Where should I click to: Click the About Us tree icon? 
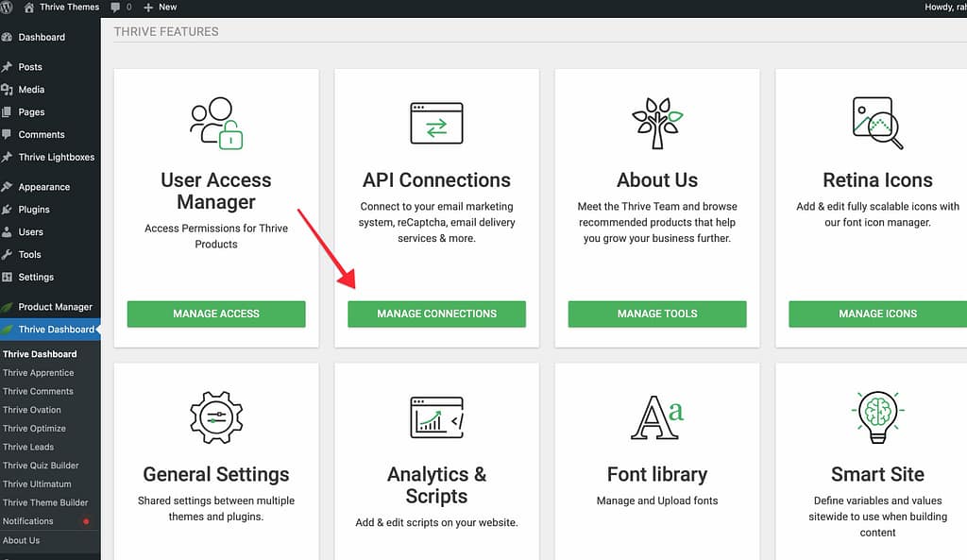click(x=657, y=124)
